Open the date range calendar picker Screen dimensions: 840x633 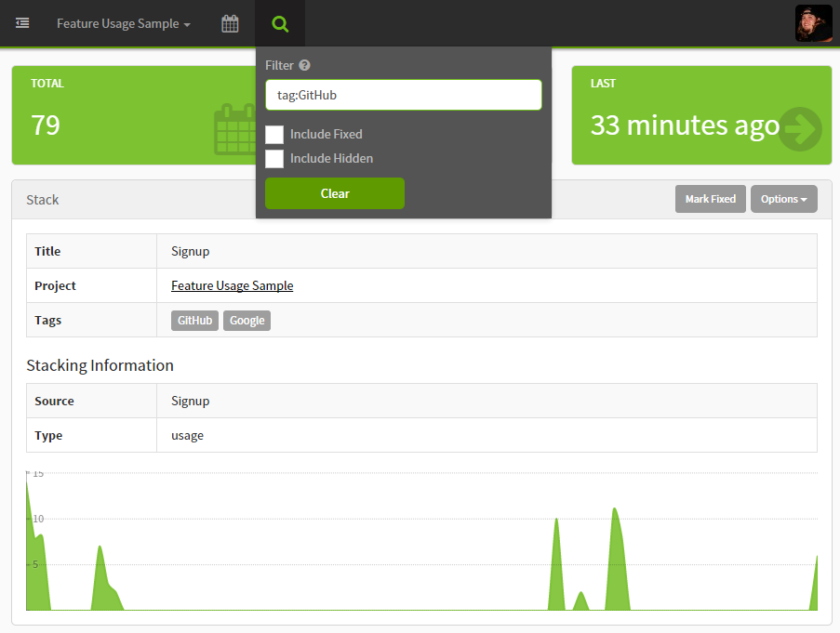230,23
